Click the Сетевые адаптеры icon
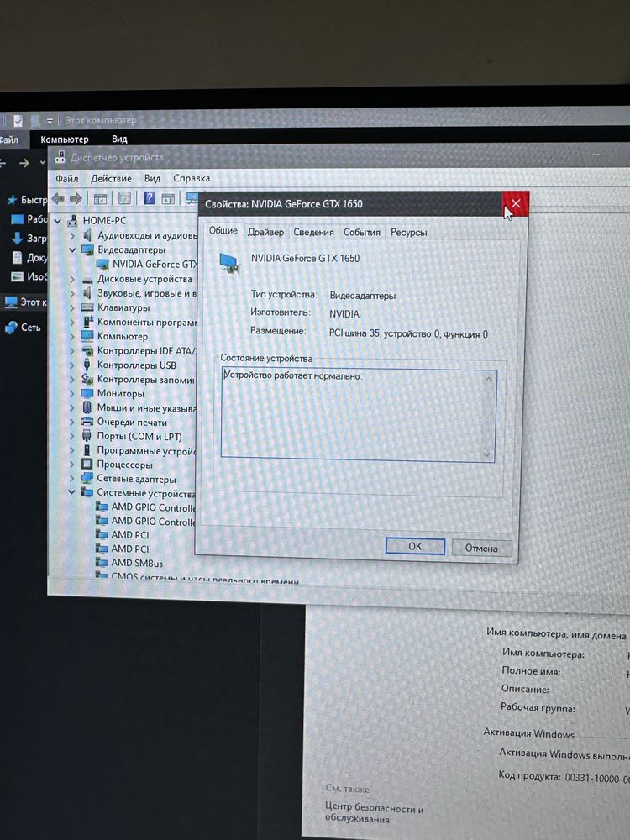 click(x=87, y=479)
